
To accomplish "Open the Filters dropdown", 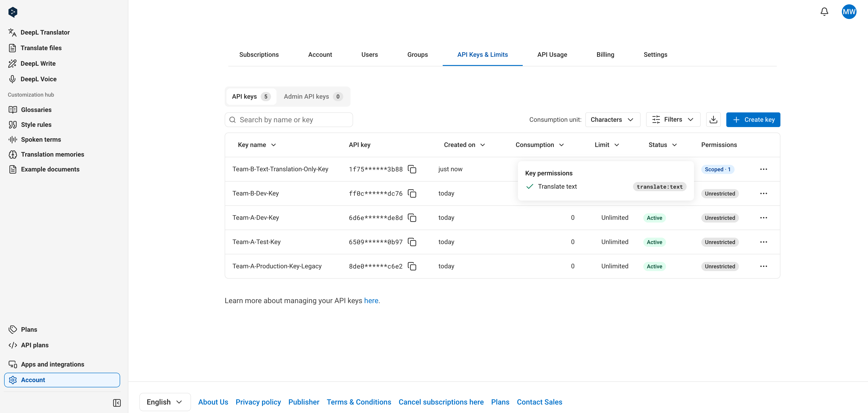I will point(673,120).
